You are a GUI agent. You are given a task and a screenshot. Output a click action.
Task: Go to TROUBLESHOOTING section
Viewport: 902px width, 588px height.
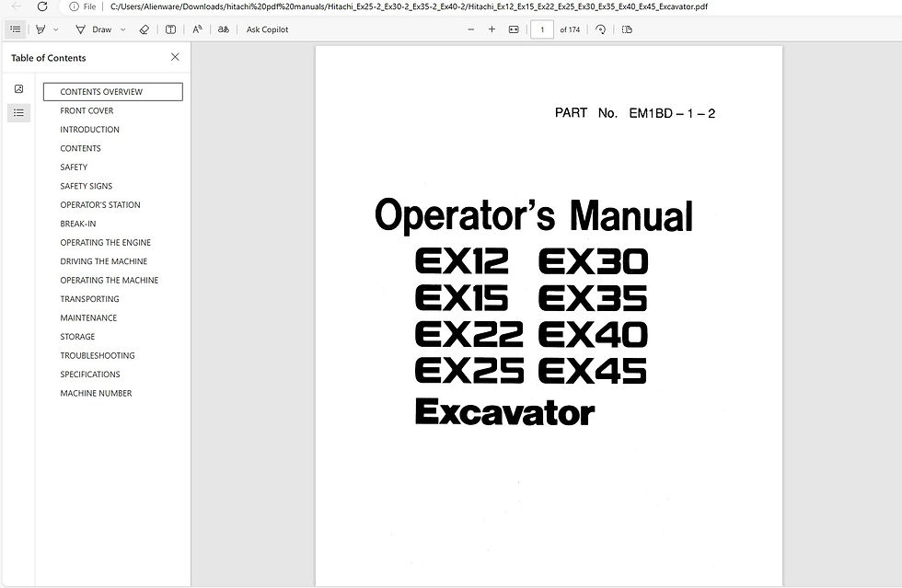[x=98, y=355]
